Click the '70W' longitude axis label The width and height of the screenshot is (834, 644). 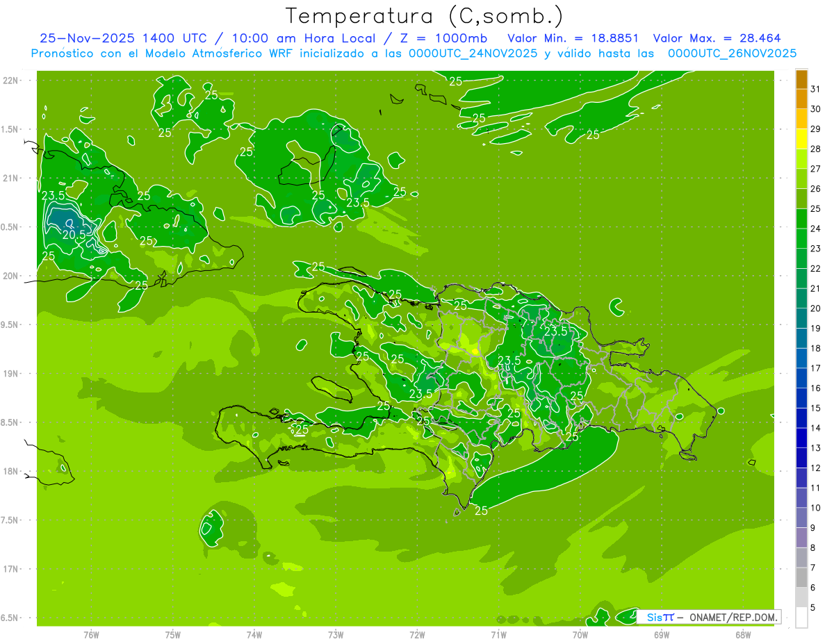[580, 635]
